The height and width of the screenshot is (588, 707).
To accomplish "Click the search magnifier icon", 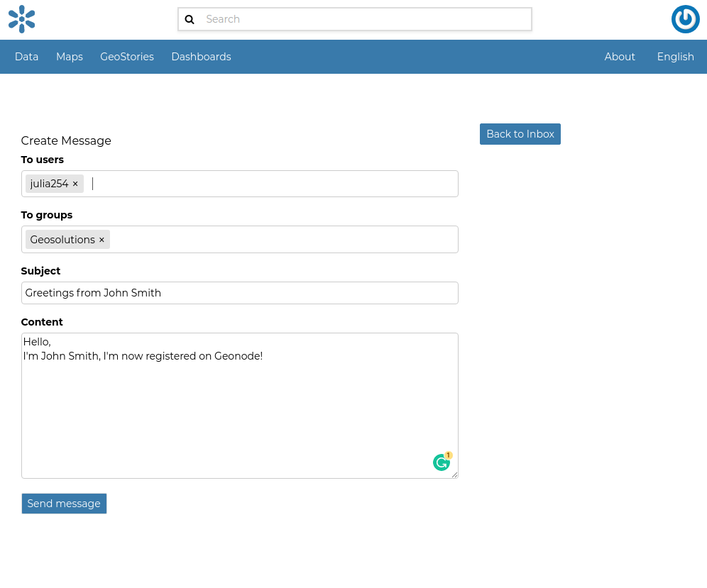I will coord(190,20).
